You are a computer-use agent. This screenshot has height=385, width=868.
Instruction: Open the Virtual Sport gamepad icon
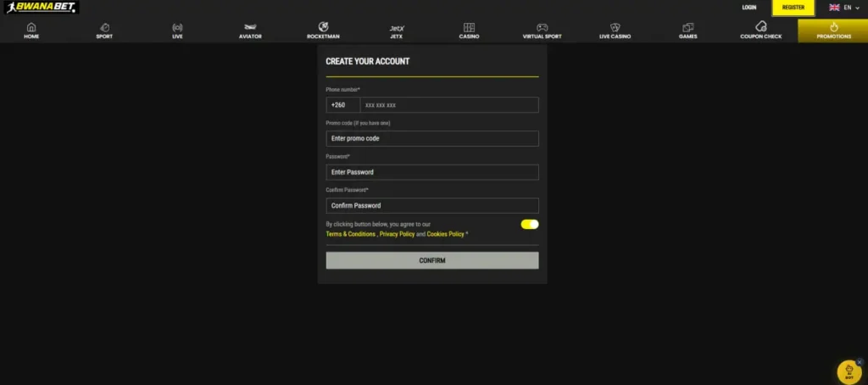click(542, 27)
